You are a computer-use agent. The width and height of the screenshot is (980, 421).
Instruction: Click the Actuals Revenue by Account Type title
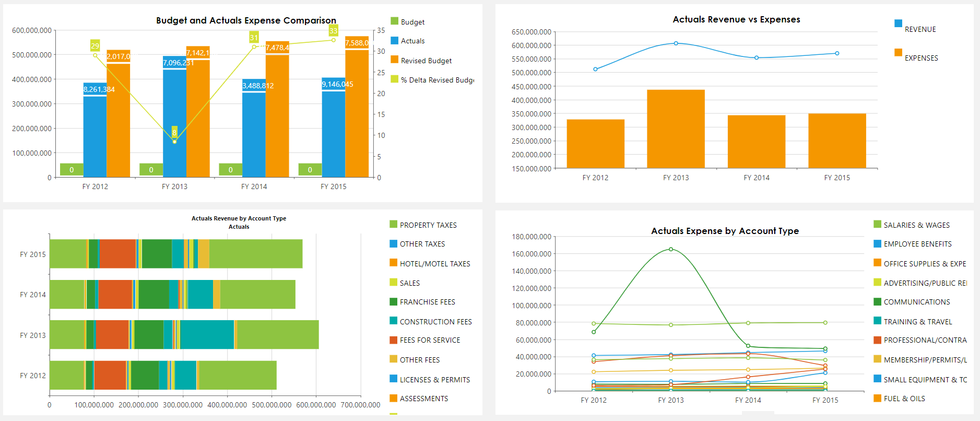[x=239, y=218]
